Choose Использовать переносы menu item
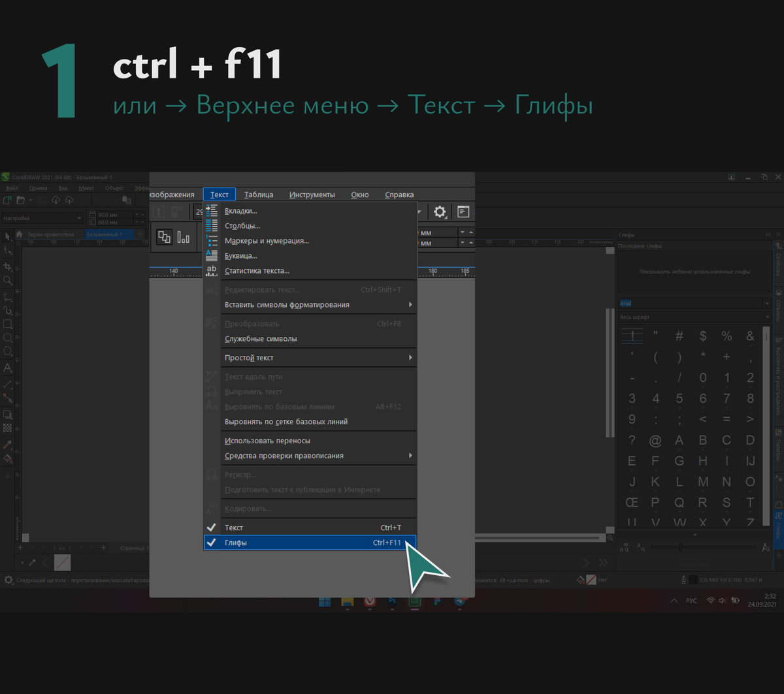 coord(310,441)
